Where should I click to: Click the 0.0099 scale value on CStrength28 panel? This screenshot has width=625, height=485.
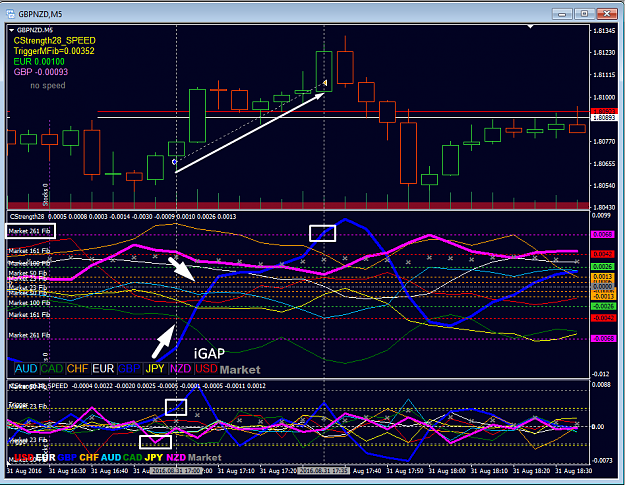(601, 216)
